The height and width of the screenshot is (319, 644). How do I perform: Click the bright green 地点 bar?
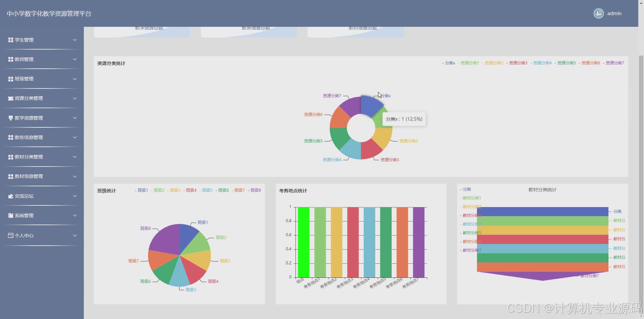(x=304, y=242)
